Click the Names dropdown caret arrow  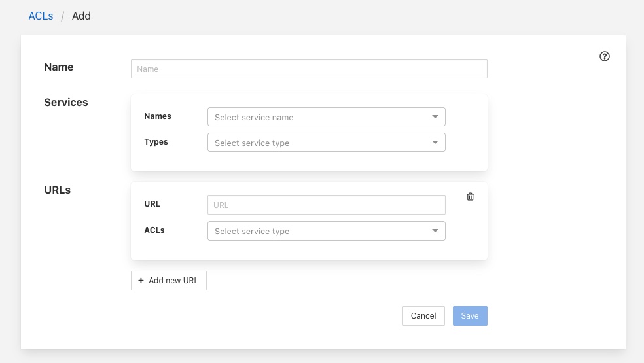[x=435, y=117]
